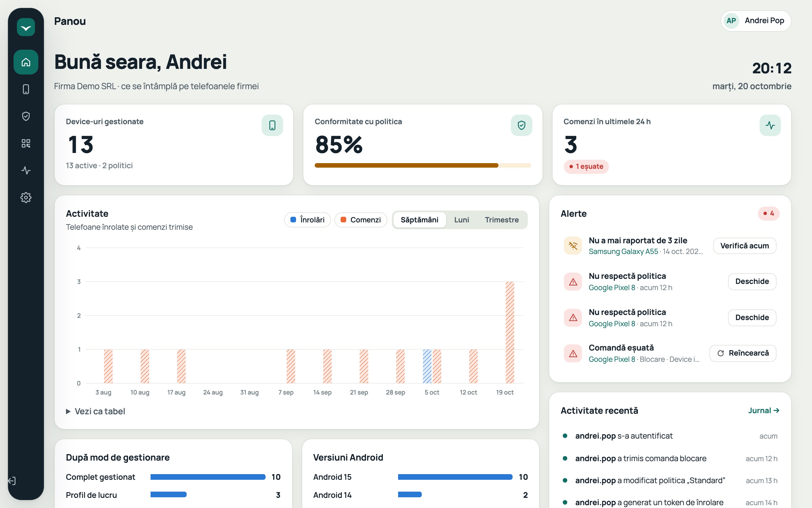Click the app logo in the sidebar
Image resolution: width=812 pixels, height=508 pixels.
point(26,27)
